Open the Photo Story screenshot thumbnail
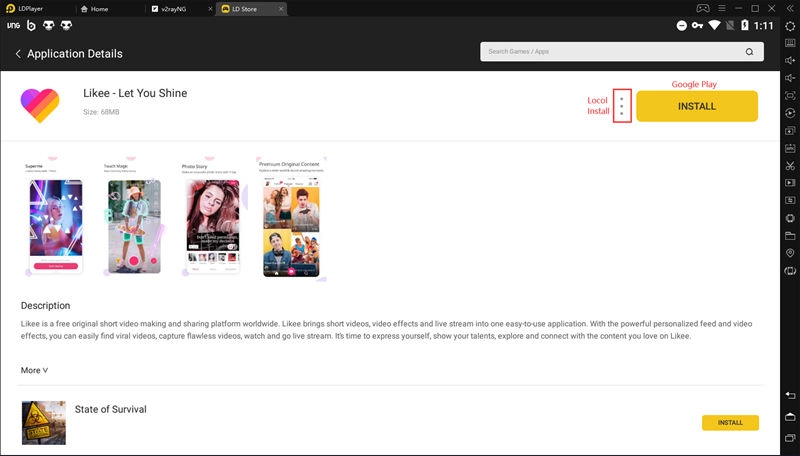 point(213,219)
